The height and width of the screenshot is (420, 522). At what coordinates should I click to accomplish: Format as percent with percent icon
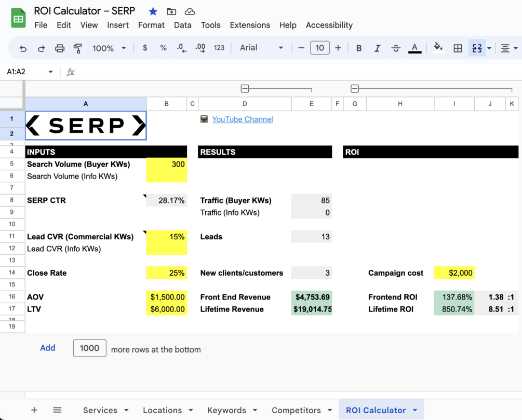pyautogui.click(x=163, y=48)
